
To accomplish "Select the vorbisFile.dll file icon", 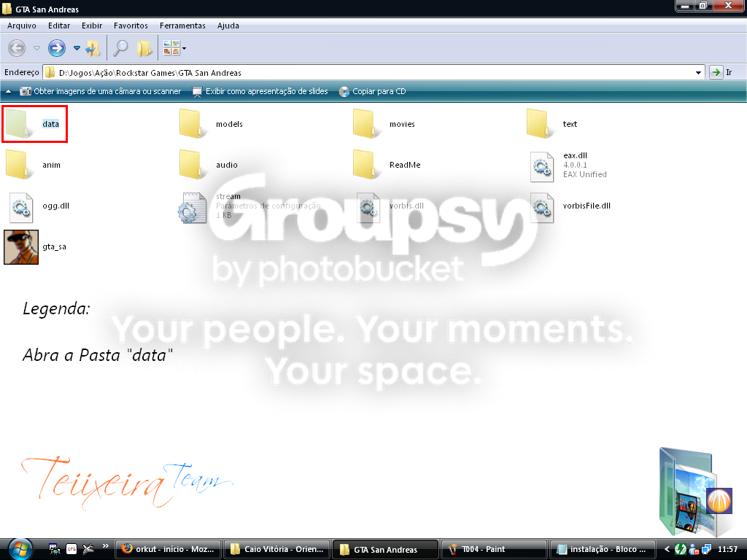I will [x=542, y=208].
